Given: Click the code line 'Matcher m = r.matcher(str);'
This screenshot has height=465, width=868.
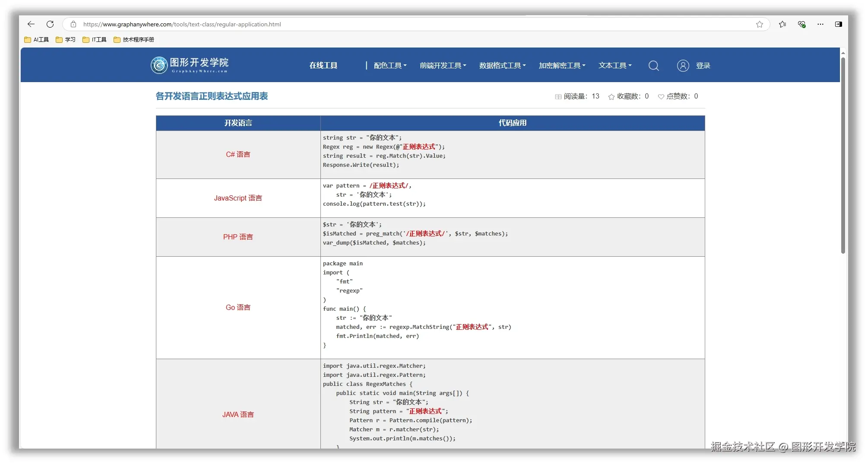Looking at the screenshot, I should pos(394,430).
